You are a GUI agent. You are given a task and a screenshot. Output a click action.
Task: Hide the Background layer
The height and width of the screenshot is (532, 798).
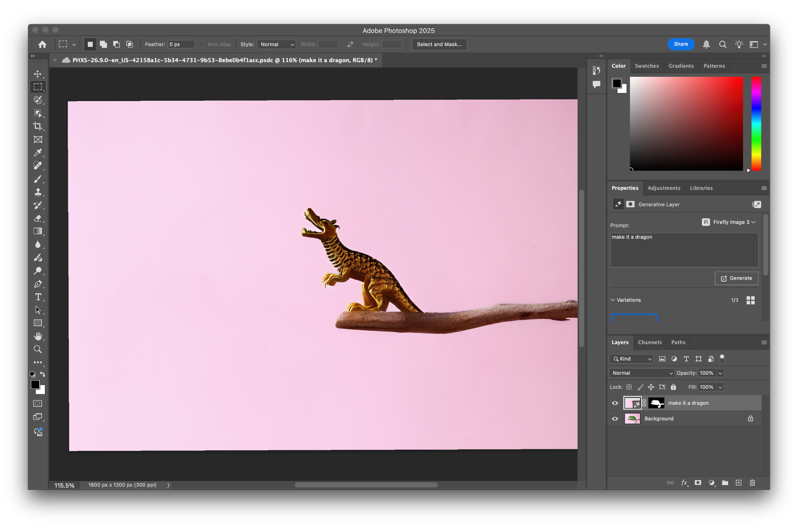point(615,418)
